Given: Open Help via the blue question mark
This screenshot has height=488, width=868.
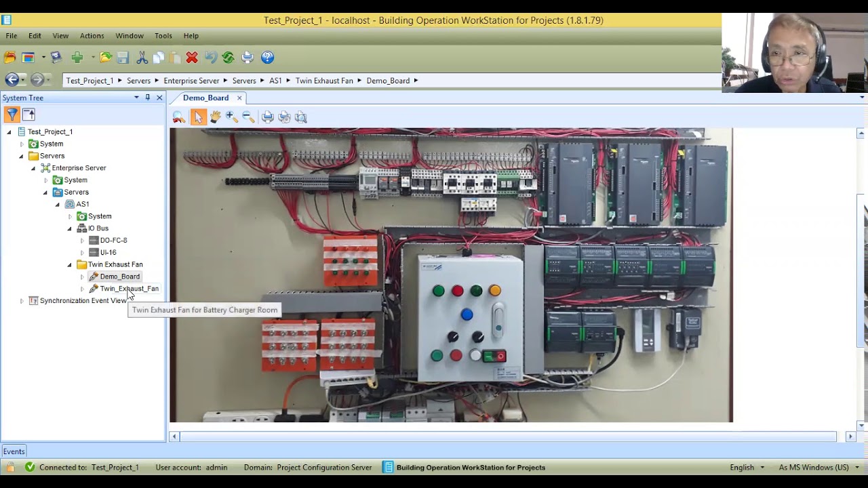Looking at the screenshot, I should coord(267,58).
